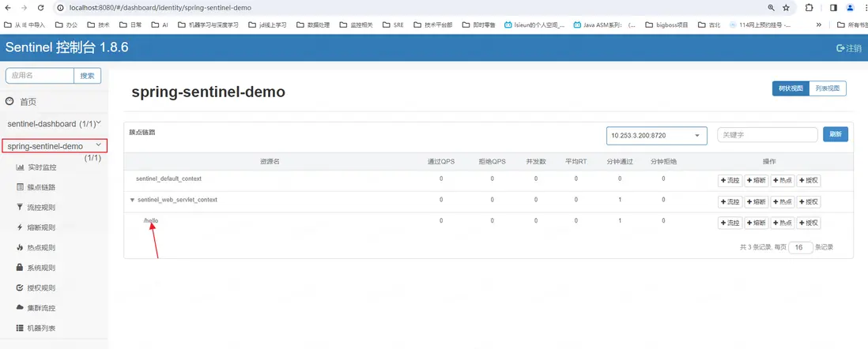Open the AI bookmark folder
The image size is (868, 349).
tap(160, 25)
